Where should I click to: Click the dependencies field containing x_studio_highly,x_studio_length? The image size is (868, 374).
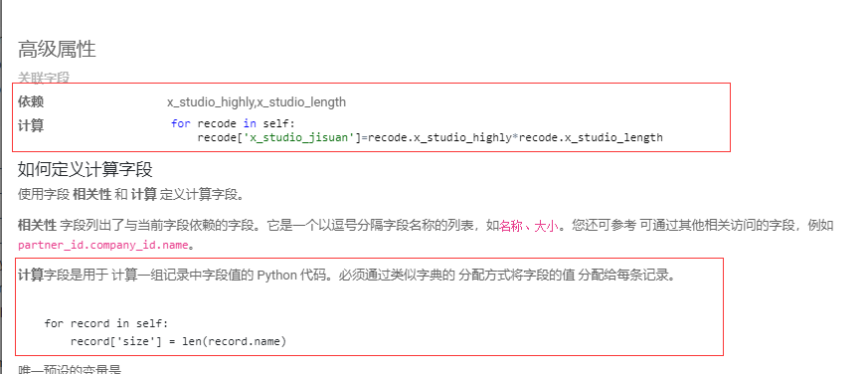[x=257, y=101]
